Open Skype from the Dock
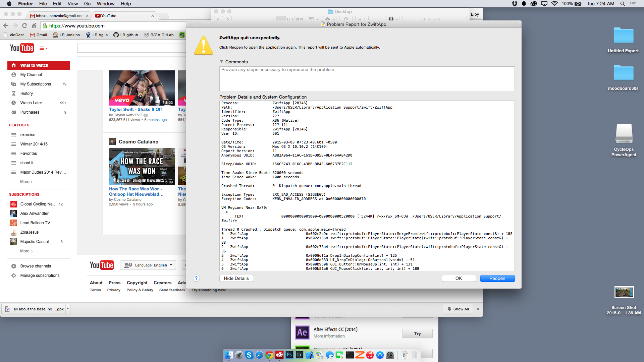644x362 pixels. pos(249,355)
